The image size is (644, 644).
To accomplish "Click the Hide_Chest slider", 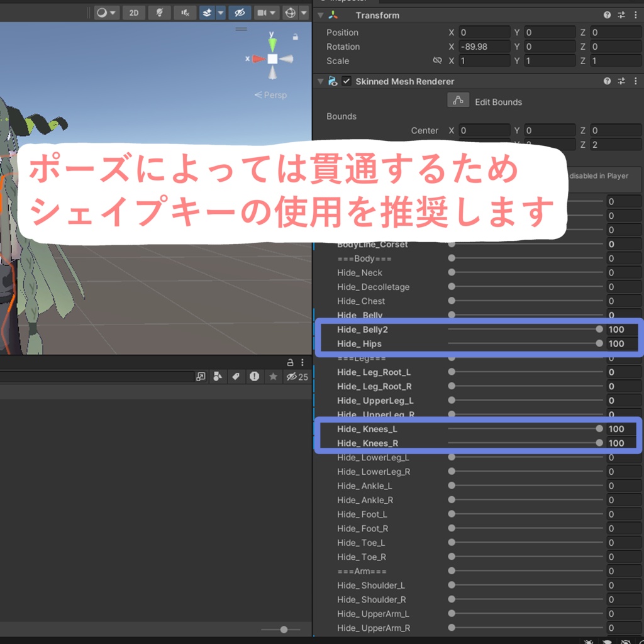I will [525, 301].
